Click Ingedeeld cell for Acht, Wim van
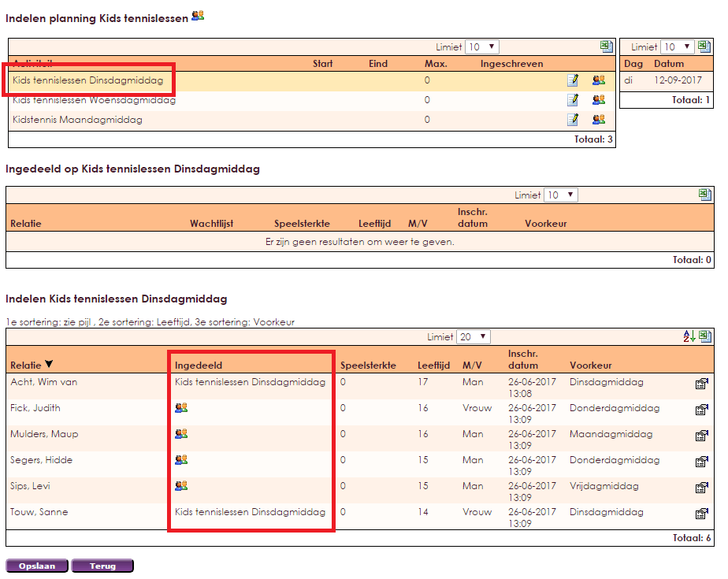The height and width of the screenshot is (579, 728). [x=251, y=382]
